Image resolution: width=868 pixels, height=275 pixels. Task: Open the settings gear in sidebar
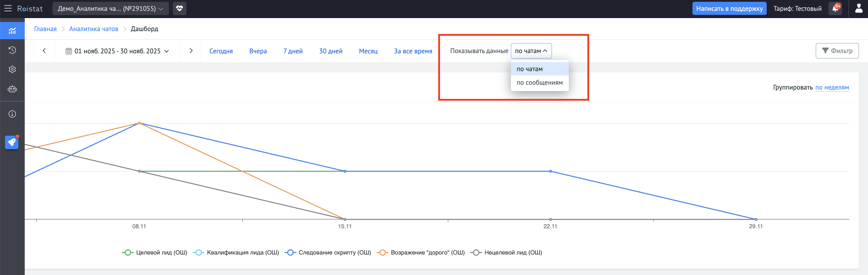pos(12,69)
